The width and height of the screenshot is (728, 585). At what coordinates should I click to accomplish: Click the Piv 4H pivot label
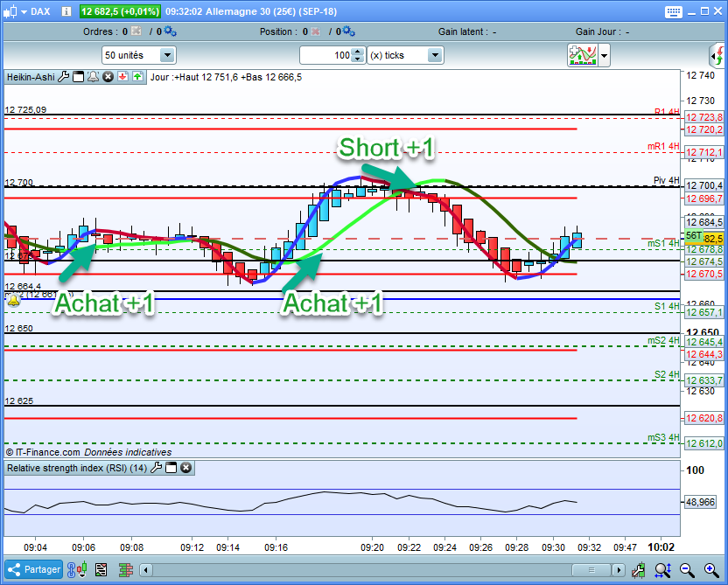tap(666, 180)
